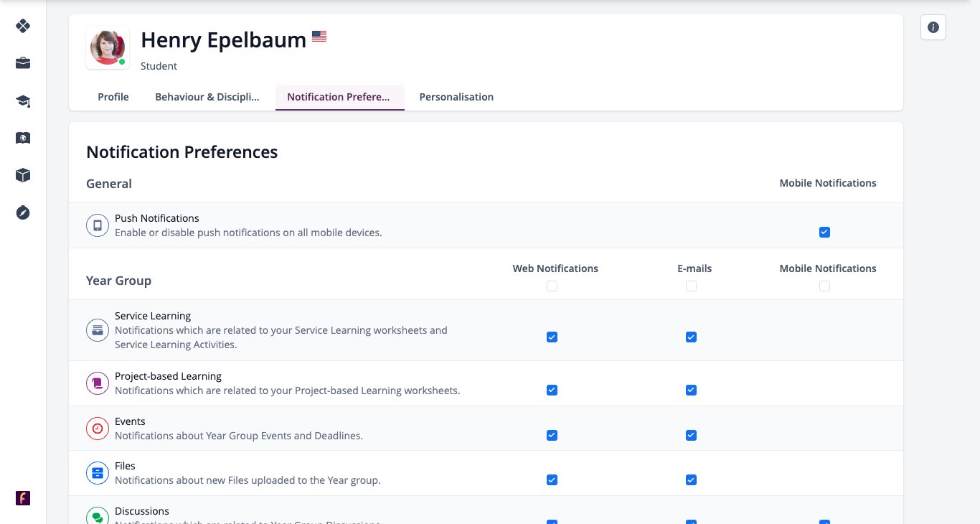Viewport: 980px width, 524px height.
Task: Open the cube icon in the sidebar
Action: click(x=23, y=175)
